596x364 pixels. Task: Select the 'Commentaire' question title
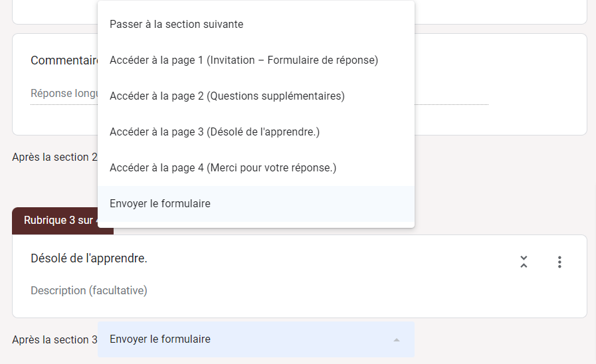64,60
